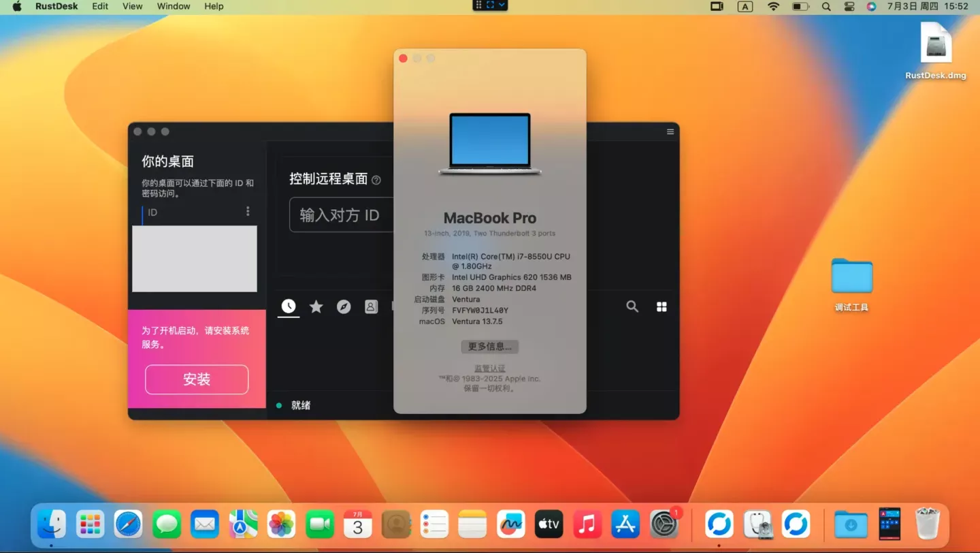
Task: Open Control Center icon
Action: [x=849, y=6]
